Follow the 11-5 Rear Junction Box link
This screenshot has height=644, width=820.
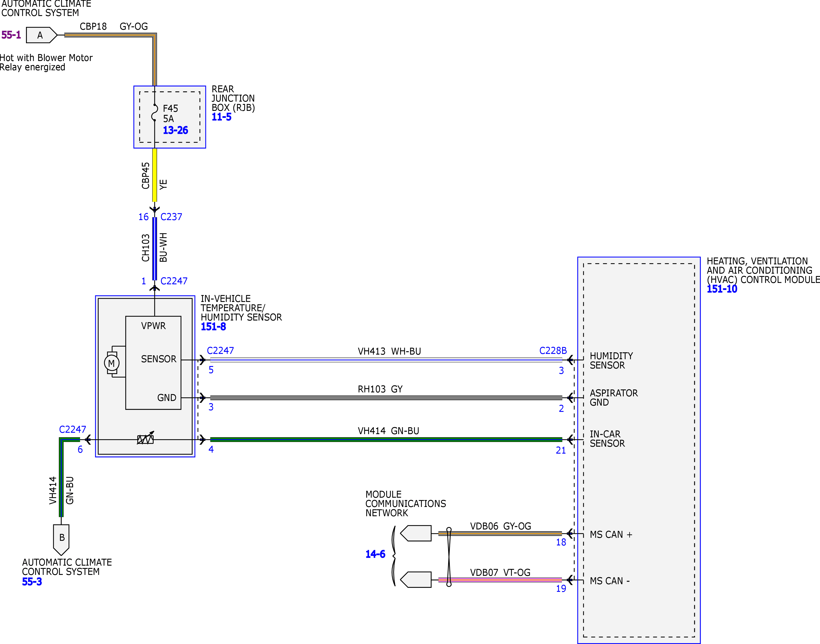(x=221, y=117)
